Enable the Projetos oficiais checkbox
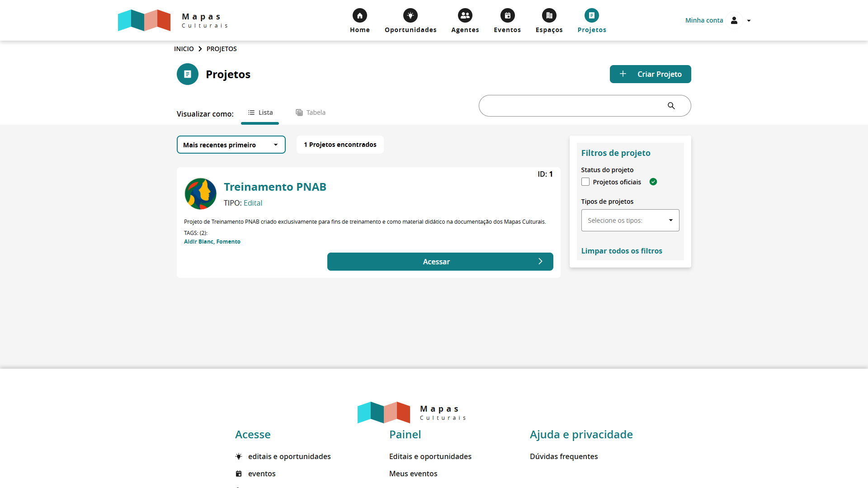The height and width of the screenshot is (488, 868). pos(585,181)
